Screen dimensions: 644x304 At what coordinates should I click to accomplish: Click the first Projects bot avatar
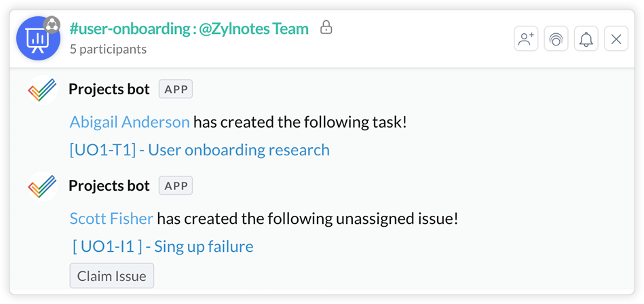pos(42,90)
